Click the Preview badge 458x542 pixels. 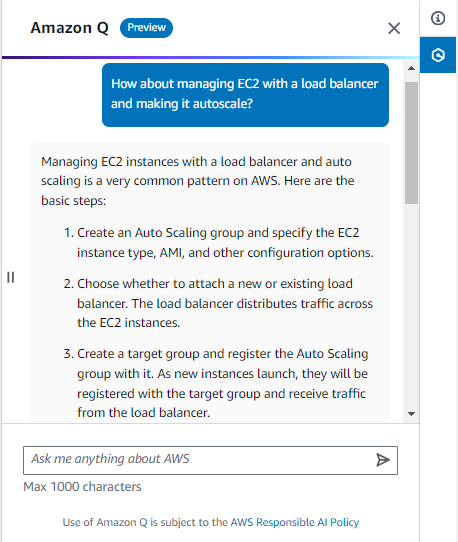(x=146, y=28)
